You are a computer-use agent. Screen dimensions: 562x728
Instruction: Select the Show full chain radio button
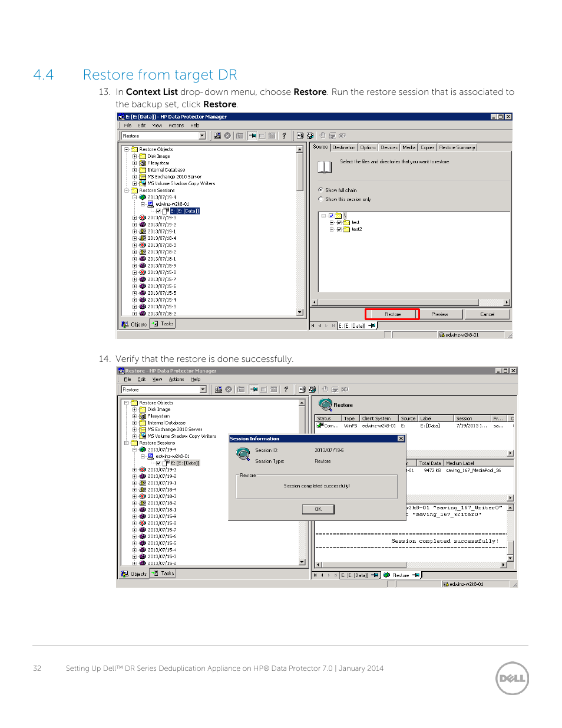click(320, 190)
